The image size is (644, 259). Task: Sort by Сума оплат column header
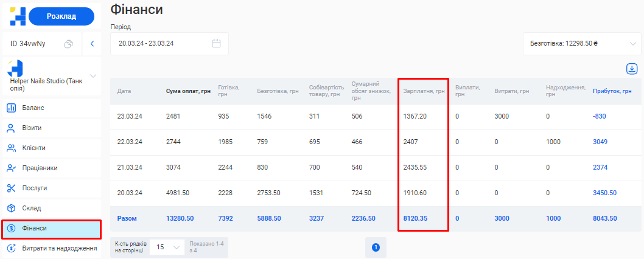click(x=188, y=91)
